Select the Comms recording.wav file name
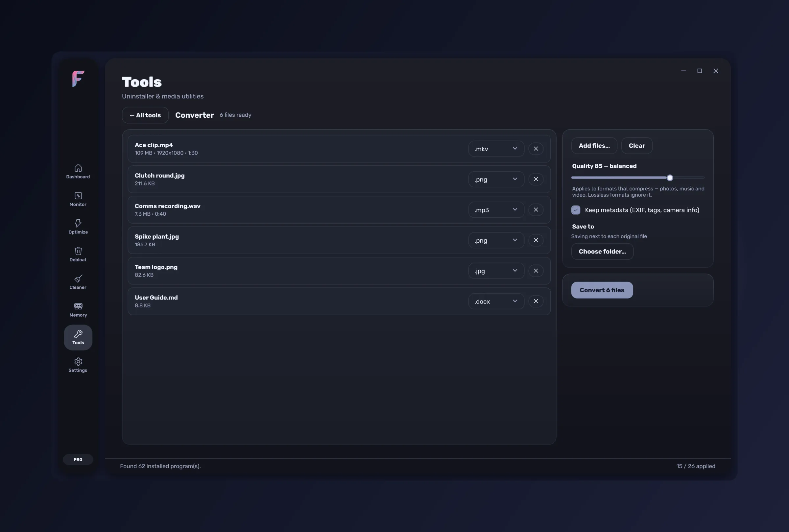This screenshot has width=789, height=532. click(168, 206)
